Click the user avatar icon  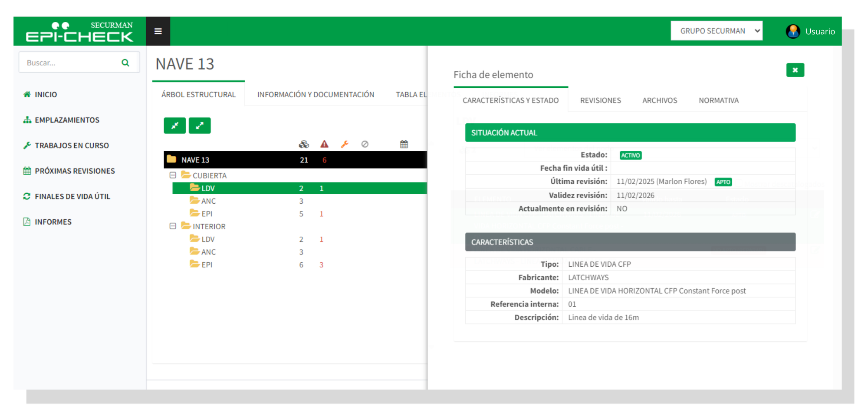click(793, 31)
